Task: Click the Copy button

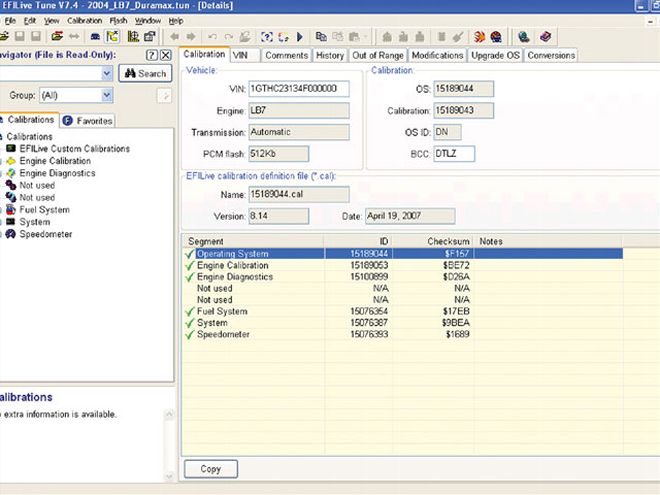Action: pyautogui.click(x=210, y=469)
